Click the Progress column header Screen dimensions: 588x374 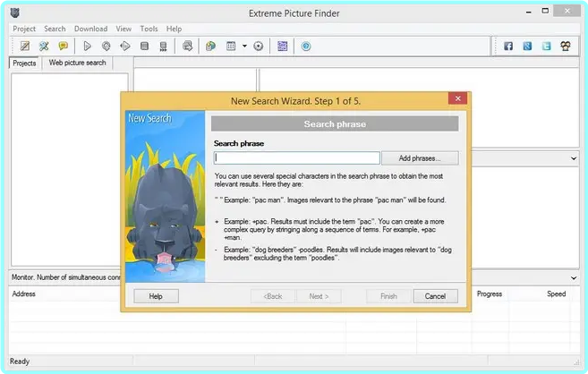(490, 293)
